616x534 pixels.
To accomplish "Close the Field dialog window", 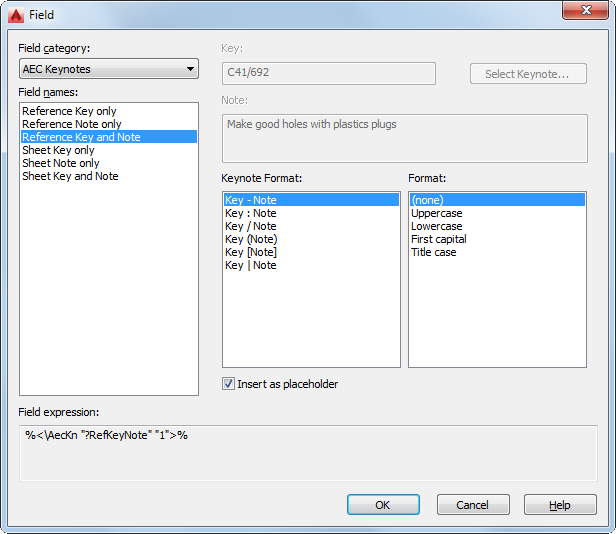I will (x=585, y=10).
